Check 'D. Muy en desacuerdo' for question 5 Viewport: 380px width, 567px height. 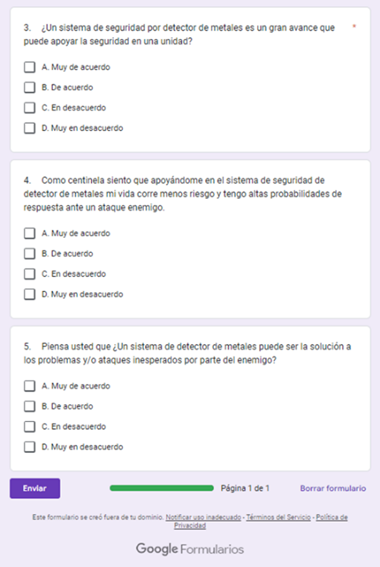point(30,447)
